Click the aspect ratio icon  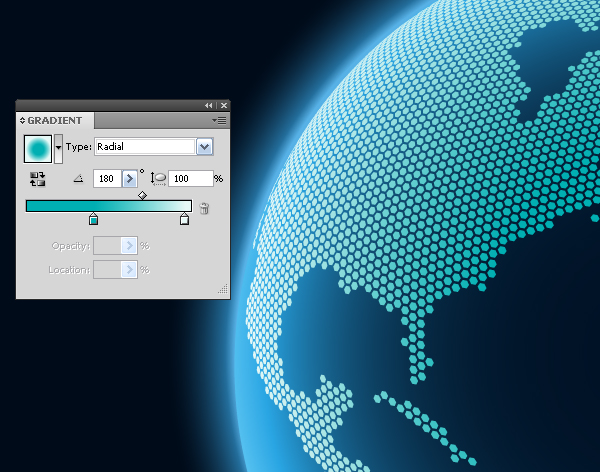pos(158,179)
